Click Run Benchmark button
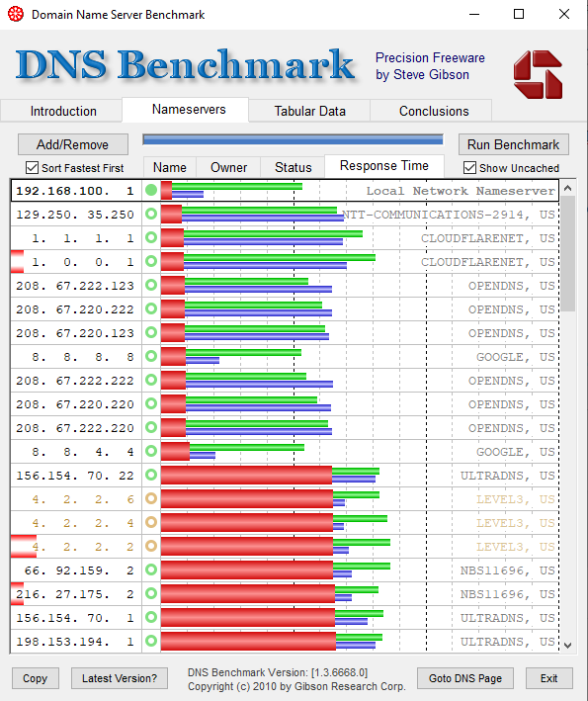Image resolution: width=588 pixels, height=701 pixels. tap(513, 144)
